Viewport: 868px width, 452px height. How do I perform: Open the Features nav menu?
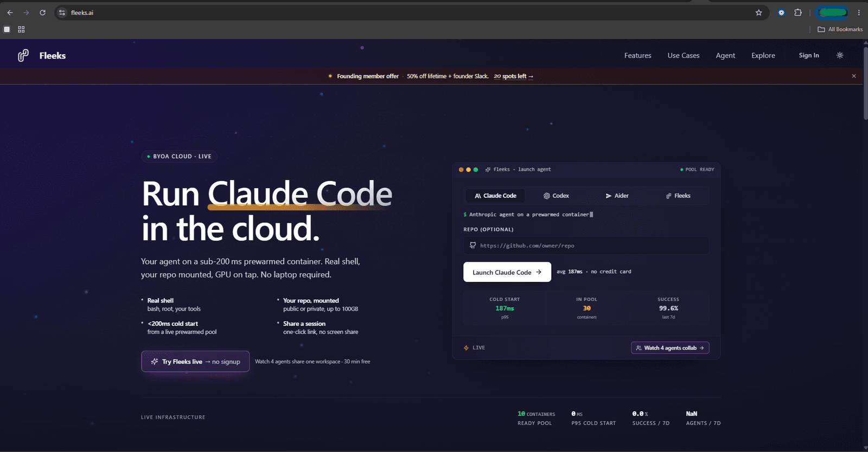coord(637,55)
